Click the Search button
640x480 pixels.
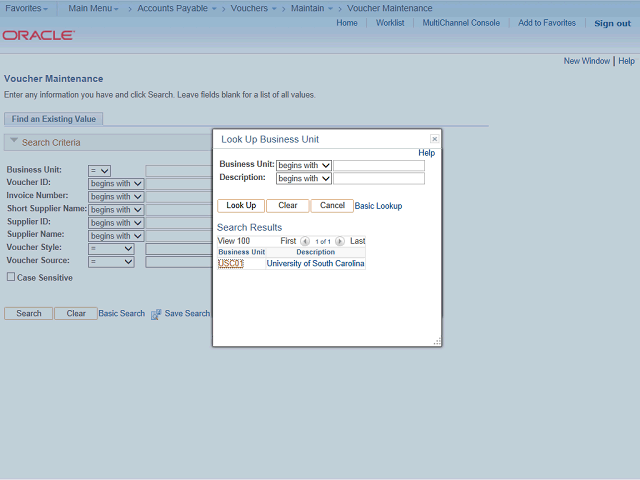coord(29,313)
